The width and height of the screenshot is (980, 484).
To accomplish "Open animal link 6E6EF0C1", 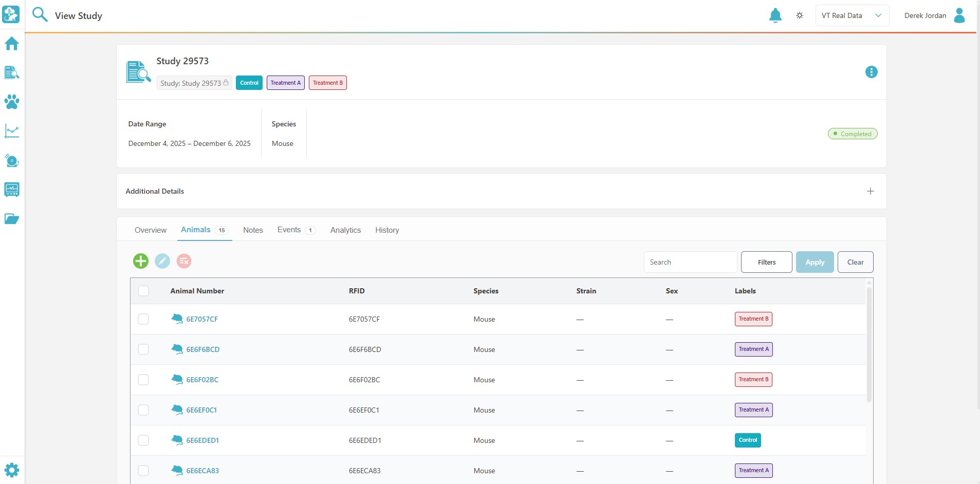I will click(x=201, y=410).
